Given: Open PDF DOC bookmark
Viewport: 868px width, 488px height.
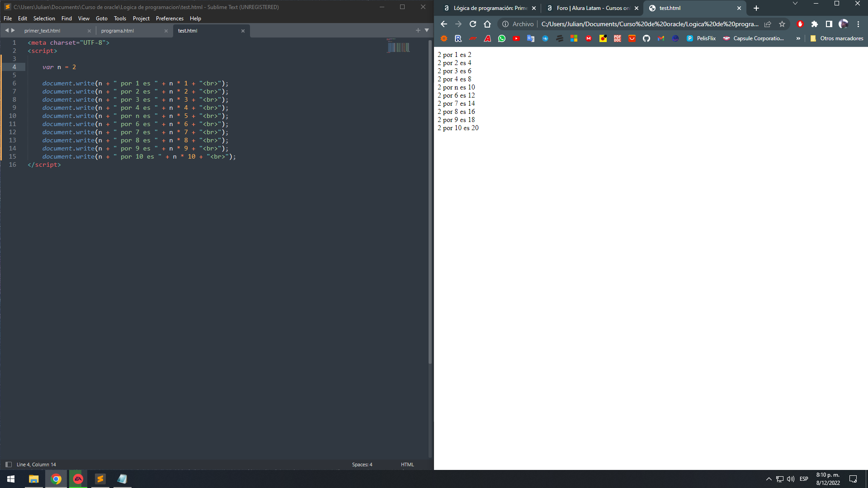Looking at the screenshot, I should tap(618, 38).
